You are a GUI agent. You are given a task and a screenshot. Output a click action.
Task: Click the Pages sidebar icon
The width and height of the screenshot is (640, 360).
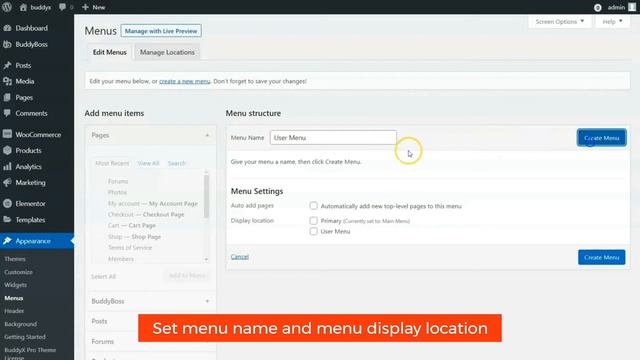coord(7,98)
